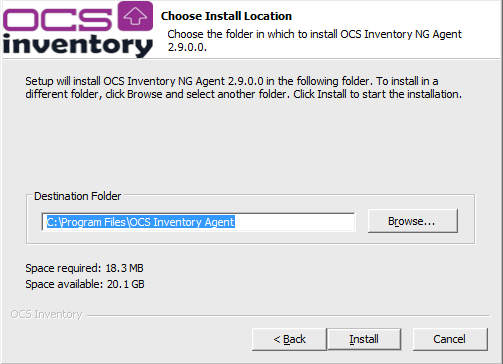Screen dimensions: 503x364
Task: Click the 'Destination Folder' group label
Action: point(78,196)
